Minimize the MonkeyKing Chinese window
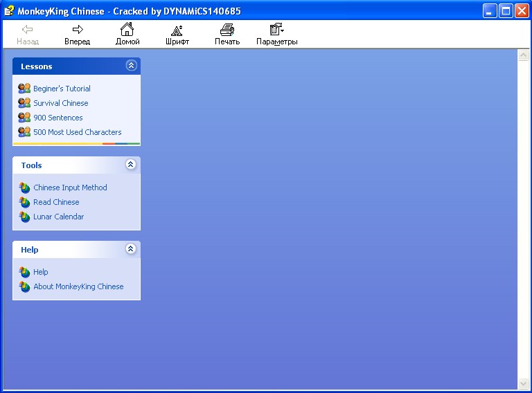The width and height of the screenshot is (532, 393). [x=490, y=11]
